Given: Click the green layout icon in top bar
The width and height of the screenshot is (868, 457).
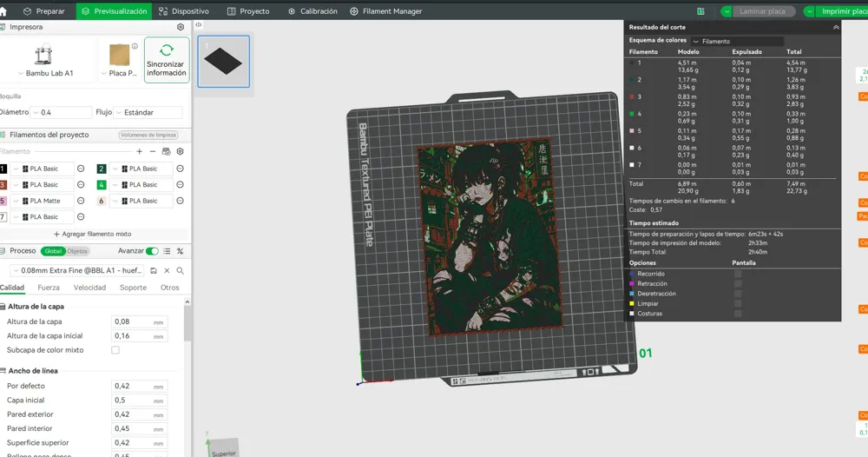Looking at the screenshot, I should tap(700, 11).
